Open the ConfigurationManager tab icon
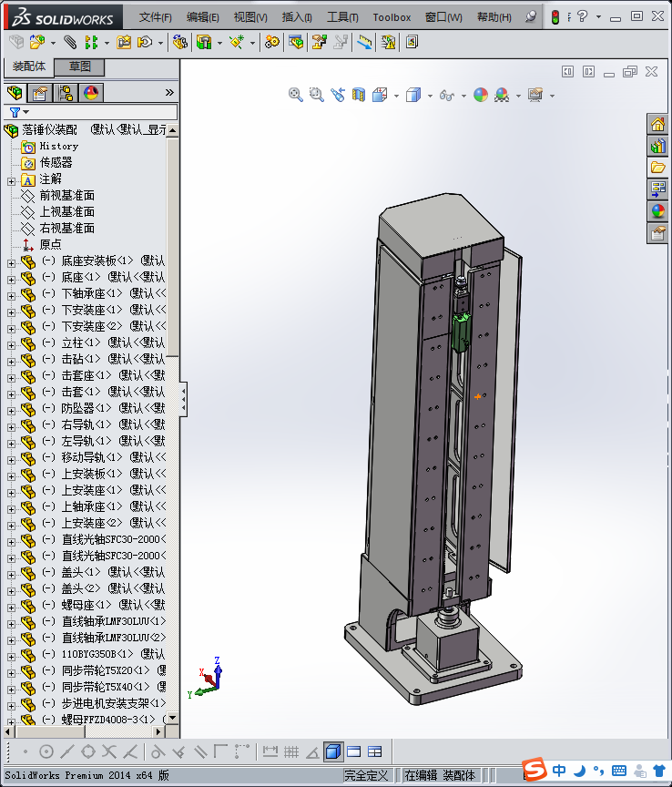The width and height of the screenshot is (672, 787). pos(66,93)
